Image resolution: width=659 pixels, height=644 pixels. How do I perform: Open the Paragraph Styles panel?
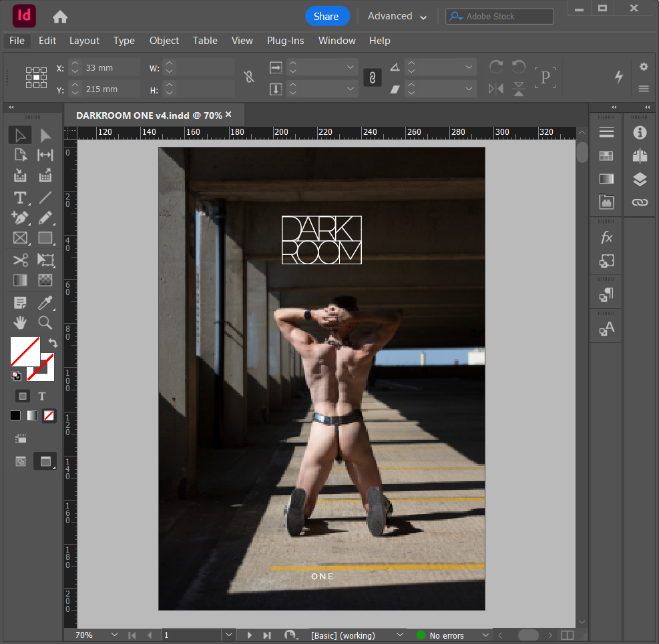tap(606, 294)
